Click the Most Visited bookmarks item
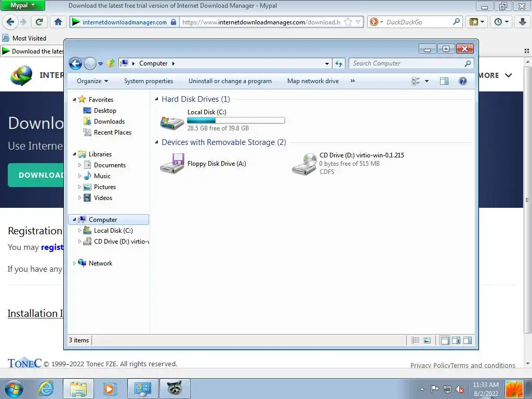532x399 pixels. click(x=24, y=38)
